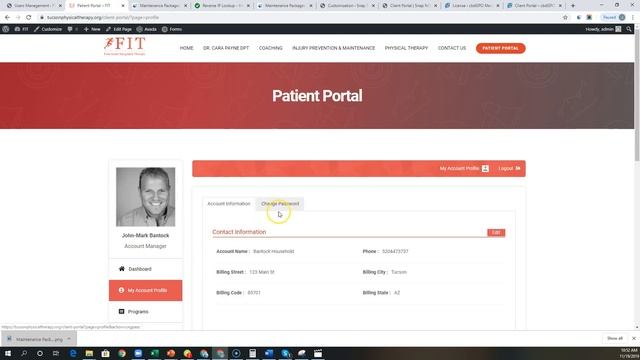Open the Change Password tab
640x360 pixels.
pyautogui.click(x=280, y=204)
